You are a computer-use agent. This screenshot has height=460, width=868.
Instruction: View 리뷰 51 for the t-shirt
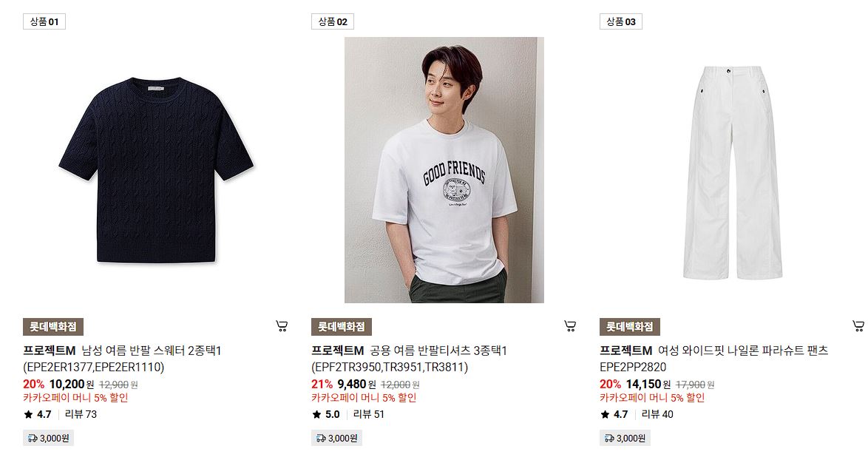click(x=369, y=414)
